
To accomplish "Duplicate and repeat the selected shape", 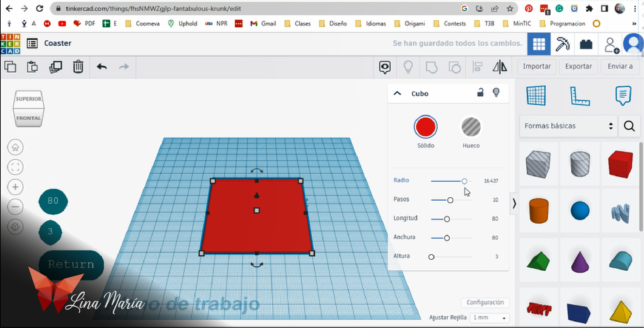I will [x=56, y=67].
